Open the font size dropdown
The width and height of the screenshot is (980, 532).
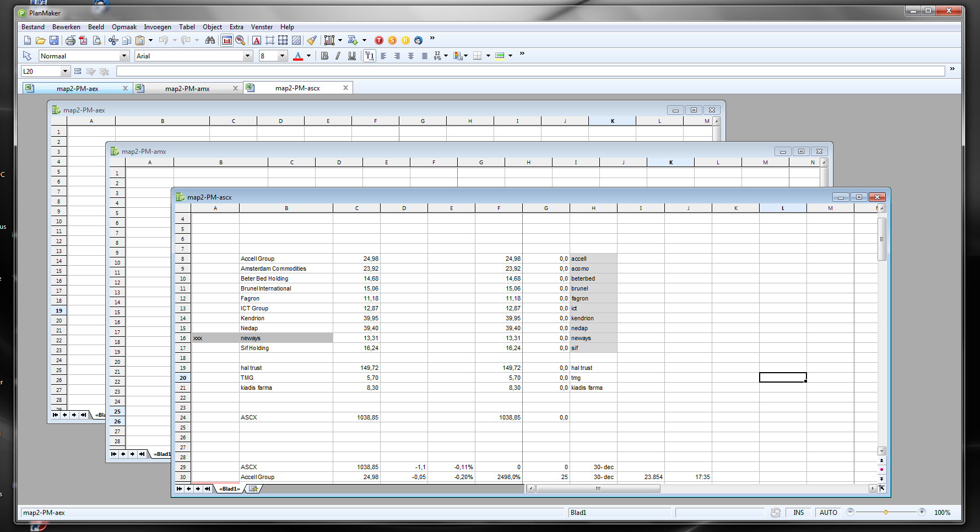(282, 56)
